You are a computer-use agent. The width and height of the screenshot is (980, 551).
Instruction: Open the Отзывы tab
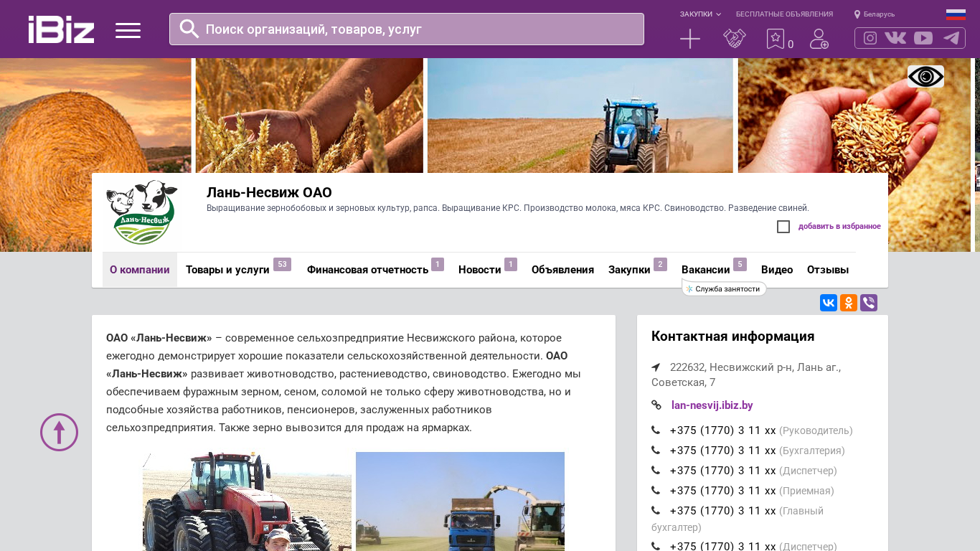828,270
